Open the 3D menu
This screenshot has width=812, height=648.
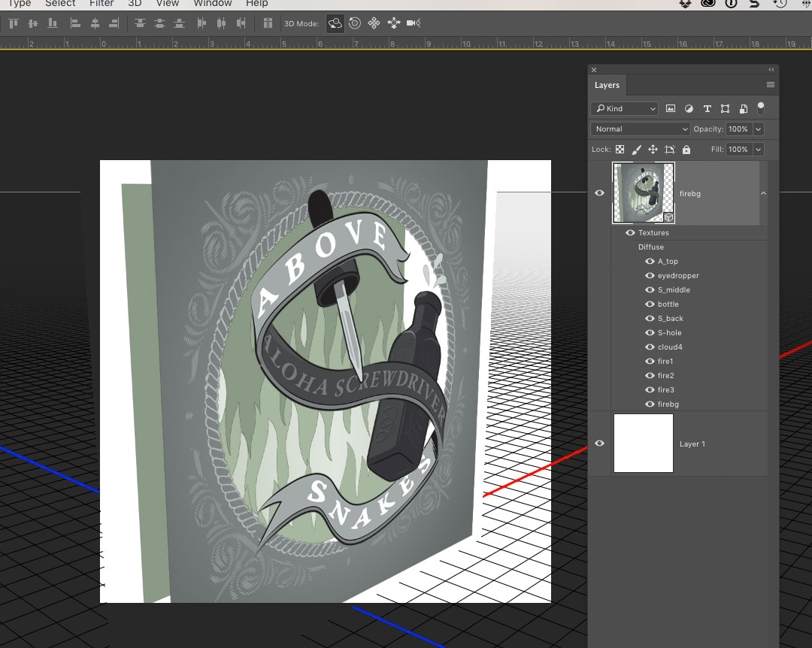(135, 4)
